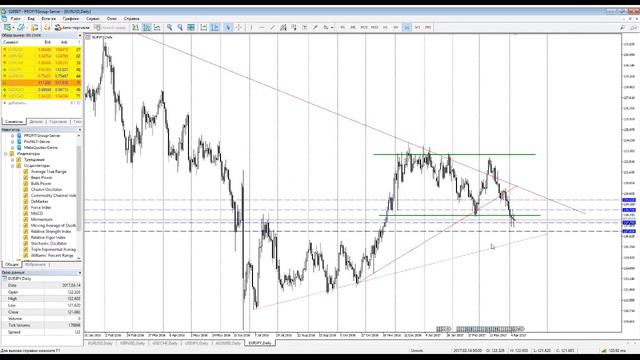Select Relative Strength Index indicator
The image size is (640, 360).
point(51,231)
